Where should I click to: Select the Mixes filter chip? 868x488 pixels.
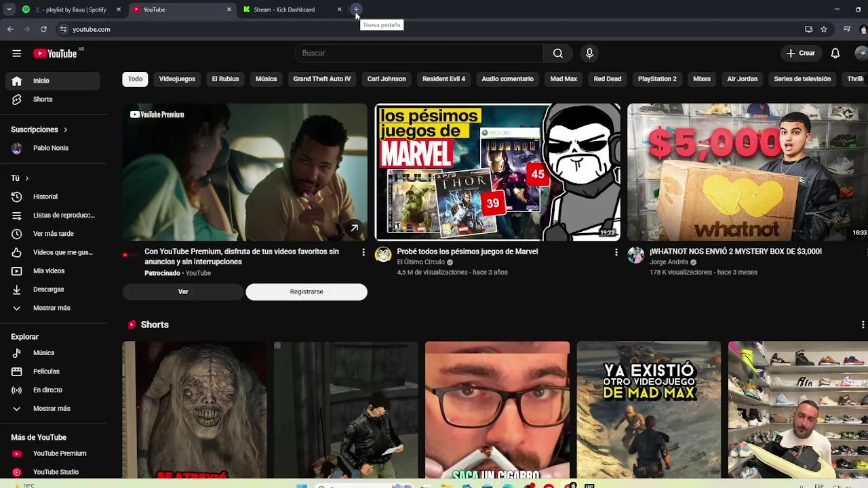(702, 79)
